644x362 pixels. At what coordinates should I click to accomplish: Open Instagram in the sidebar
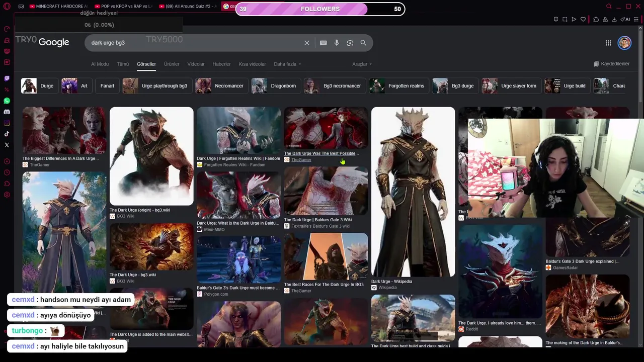tap(7, 123)
